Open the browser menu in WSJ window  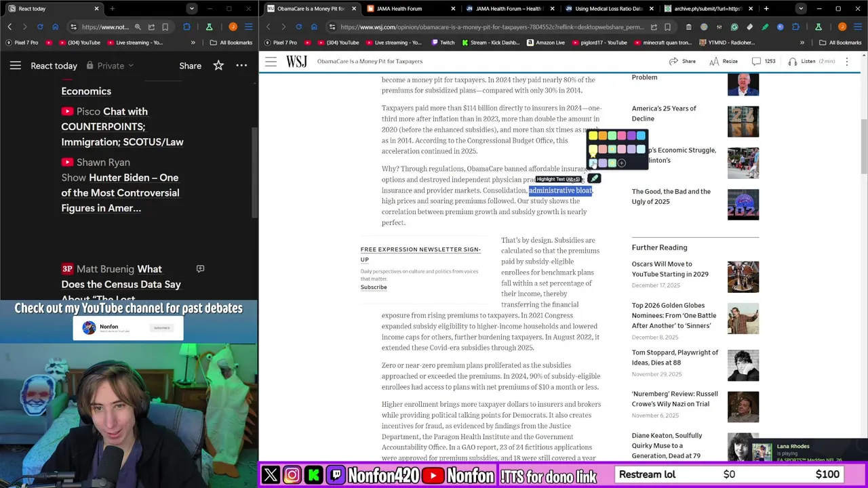(858, 27)
